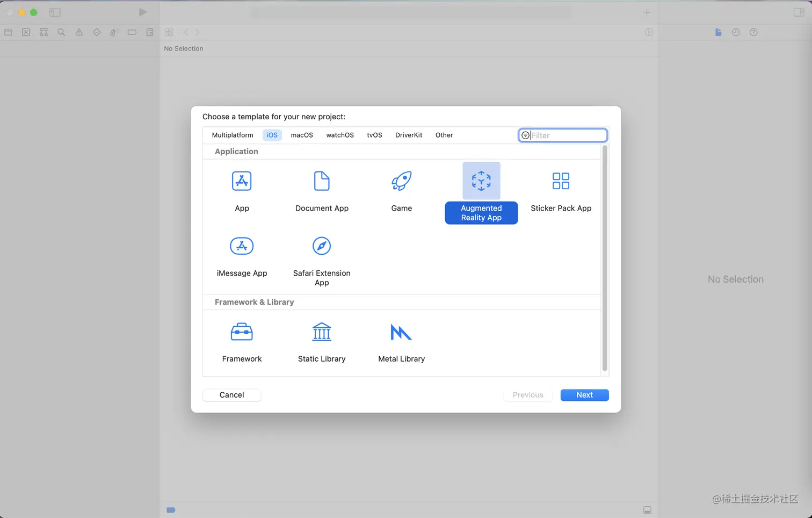Show the History inspector clock icon
812x518 pixels.
[x=736, y=32]
